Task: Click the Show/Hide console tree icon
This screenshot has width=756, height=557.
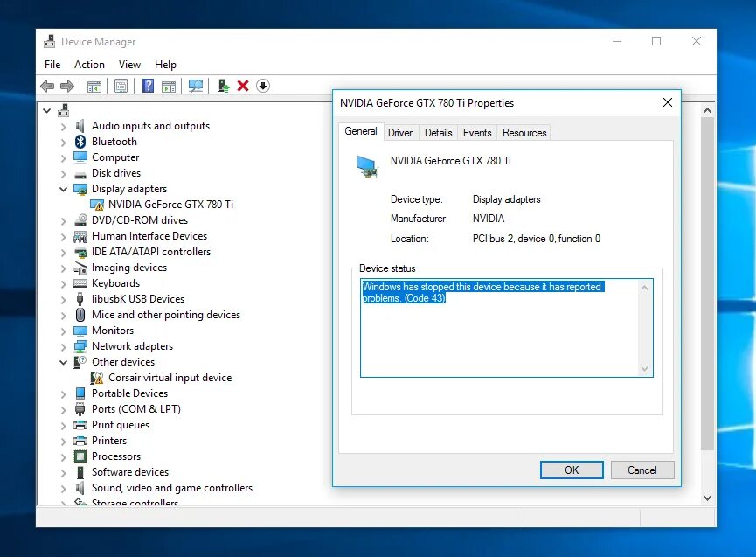Action: [94, 87]
